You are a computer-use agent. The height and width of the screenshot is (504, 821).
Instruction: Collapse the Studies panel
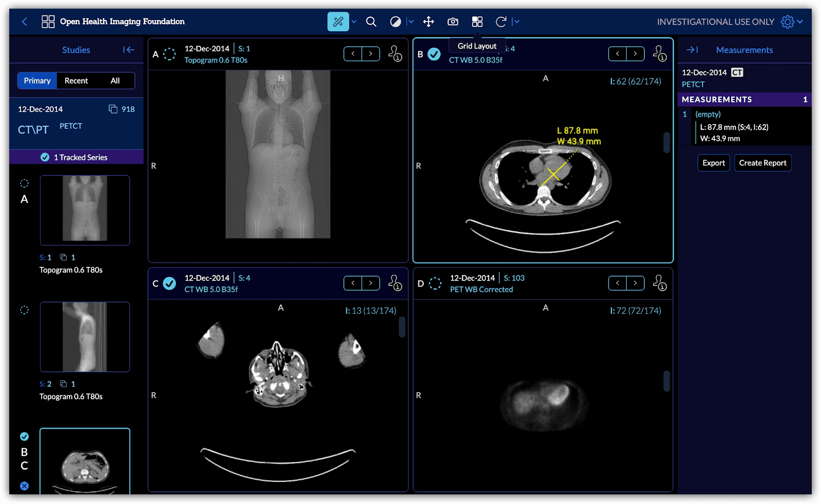[x=128, y=50]
